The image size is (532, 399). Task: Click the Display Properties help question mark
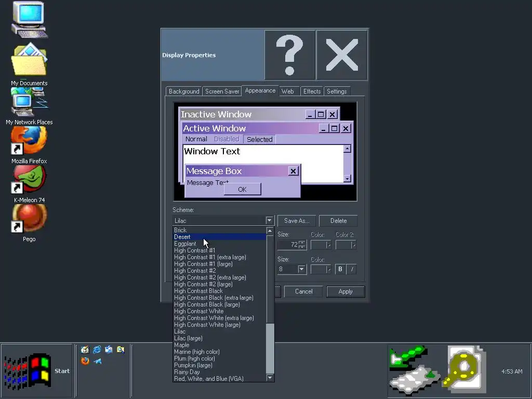coord(290,55)
